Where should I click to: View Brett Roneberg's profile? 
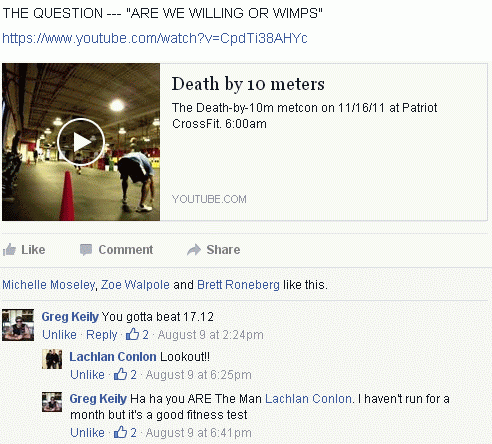(x=238, y=285)
